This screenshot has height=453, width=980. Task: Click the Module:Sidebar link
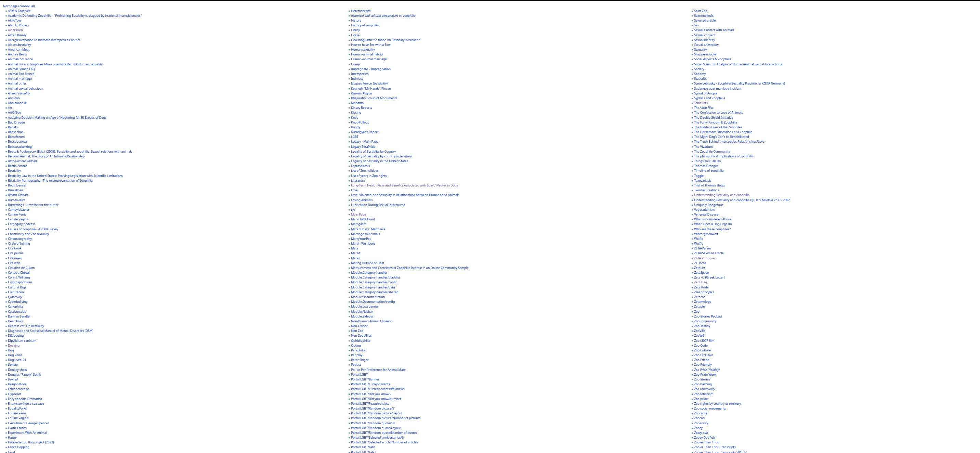pos(362,316)
